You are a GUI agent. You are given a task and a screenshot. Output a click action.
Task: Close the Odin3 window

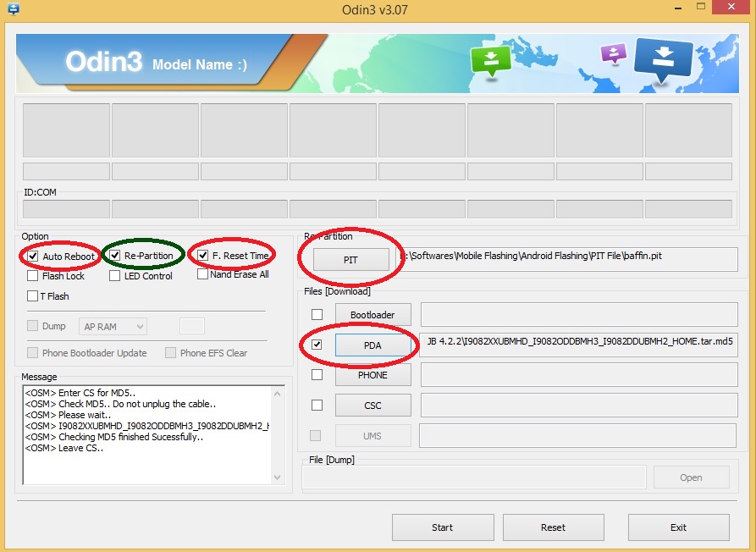731,8
